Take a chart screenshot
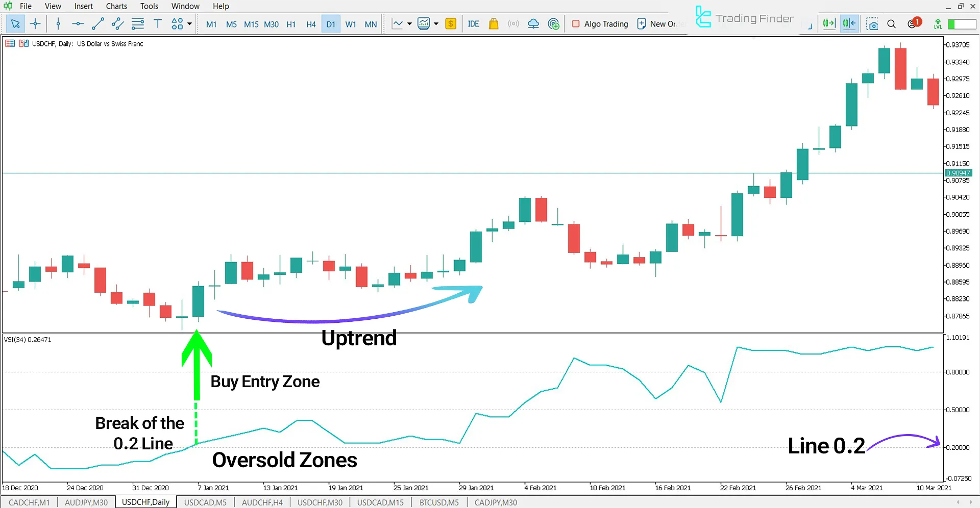The width and height of the screenshot is (980, 508). pyautogui.click(x=872, y=23)
